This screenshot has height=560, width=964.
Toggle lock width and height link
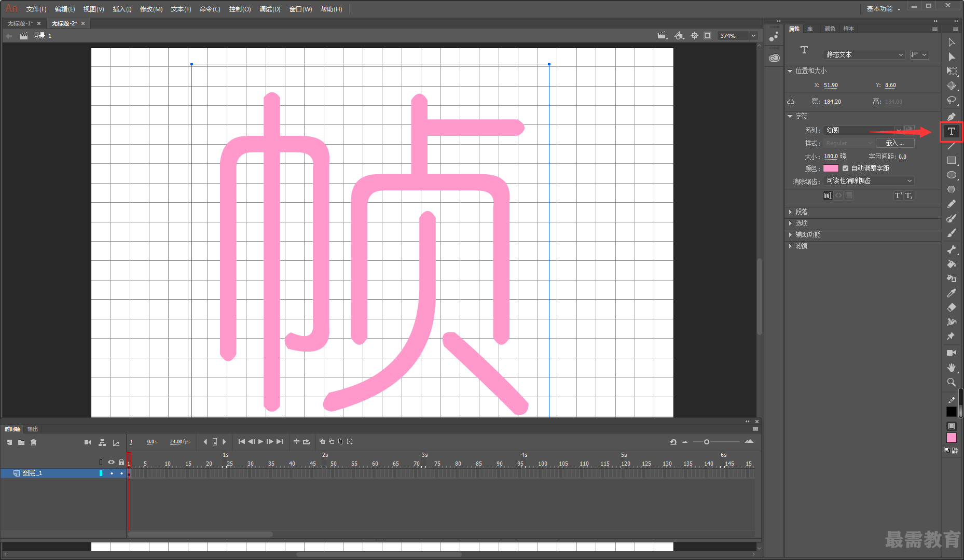791,102
